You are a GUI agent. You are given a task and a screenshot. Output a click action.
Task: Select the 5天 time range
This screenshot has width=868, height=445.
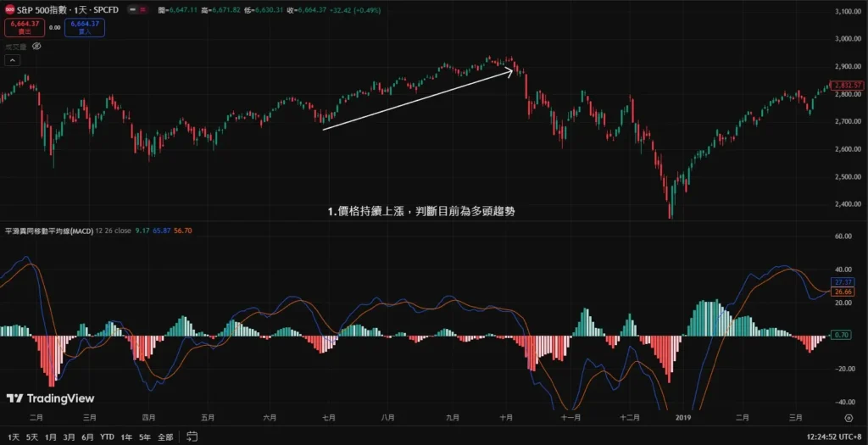(31, 437)
